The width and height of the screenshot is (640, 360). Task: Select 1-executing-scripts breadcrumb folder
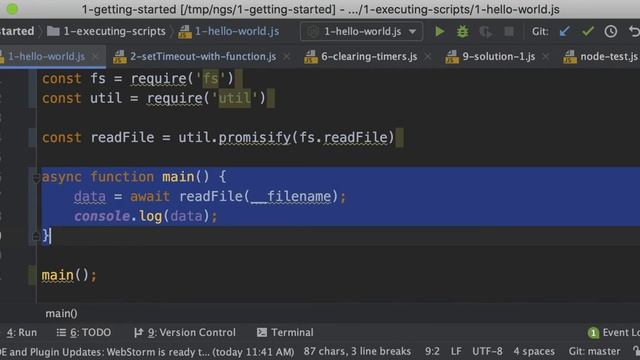coord(107,31)
